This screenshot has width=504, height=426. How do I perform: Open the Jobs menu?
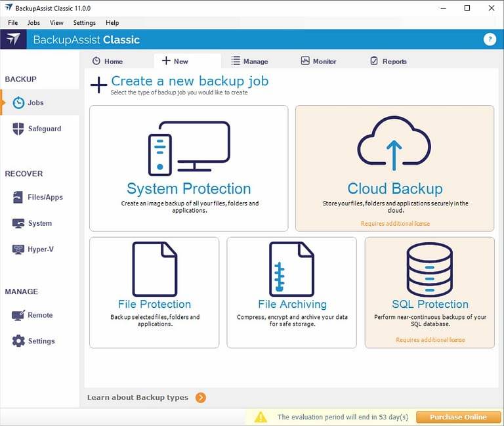point(33,23)
